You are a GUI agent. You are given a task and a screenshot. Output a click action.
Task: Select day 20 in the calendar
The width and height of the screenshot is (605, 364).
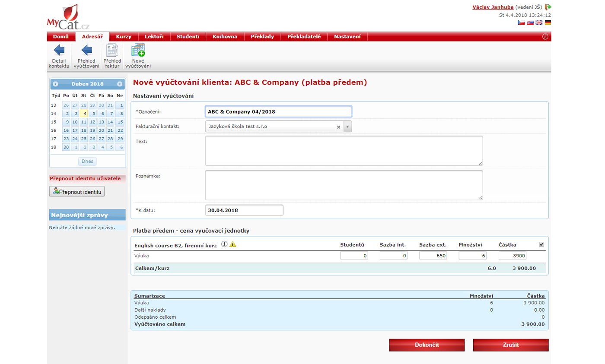(102, 130)
